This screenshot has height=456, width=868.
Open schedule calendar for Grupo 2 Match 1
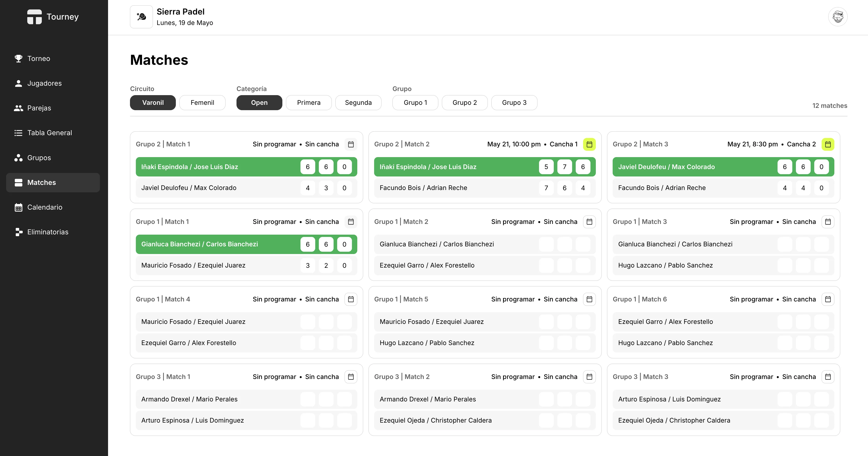(351, 144)
